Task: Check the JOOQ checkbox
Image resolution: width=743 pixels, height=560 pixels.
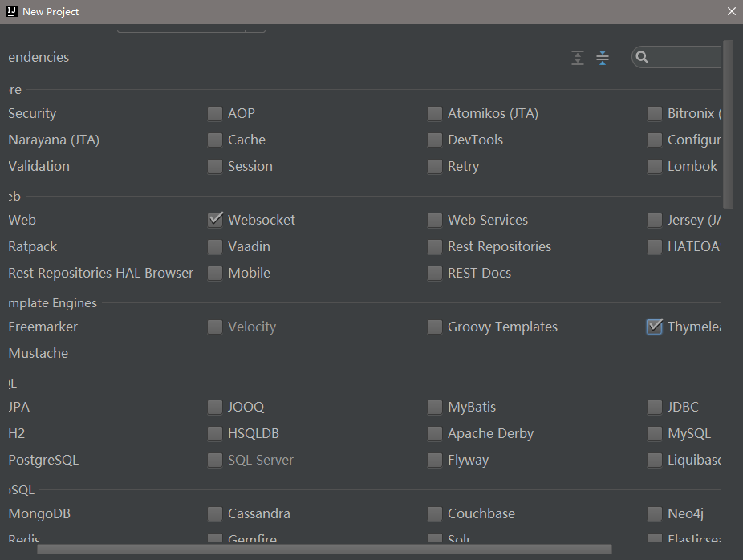Action: (215, 408)
